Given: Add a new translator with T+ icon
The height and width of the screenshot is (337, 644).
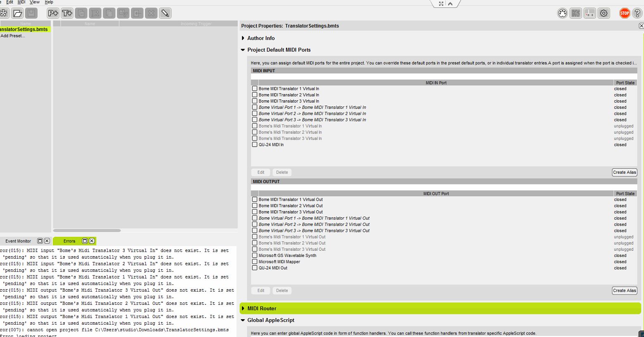Looking at the screenshot, I should coord(67,13).
